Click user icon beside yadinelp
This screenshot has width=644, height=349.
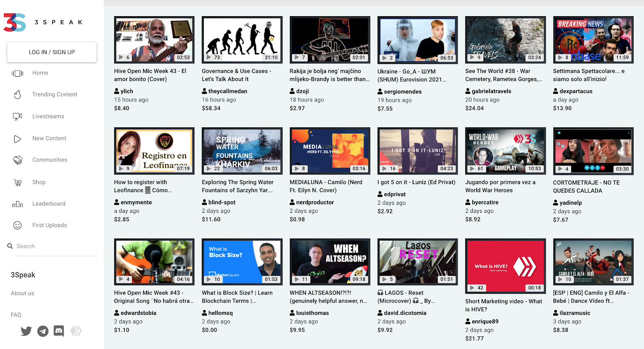point(555,203)
